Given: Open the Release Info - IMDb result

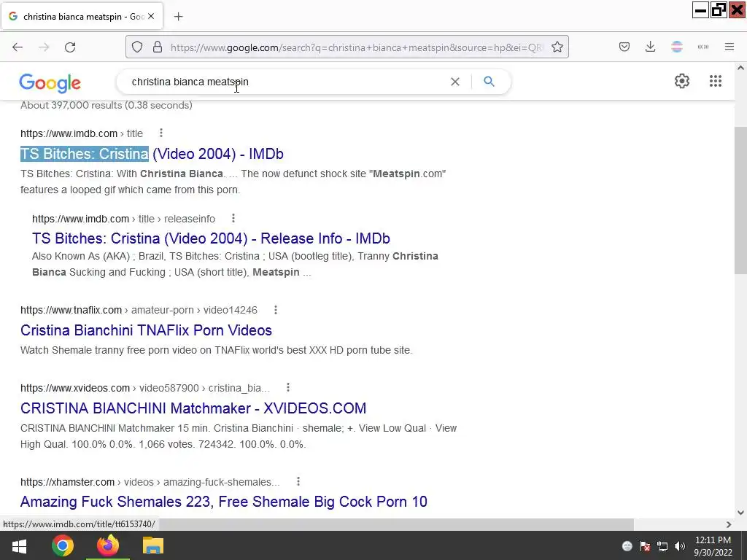Looking at the screenshot, I should (x=211, y=238).
